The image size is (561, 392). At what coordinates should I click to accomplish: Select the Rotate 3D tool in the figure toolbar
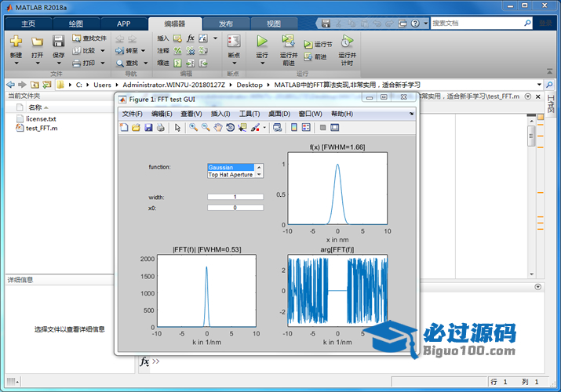point(230,128)
